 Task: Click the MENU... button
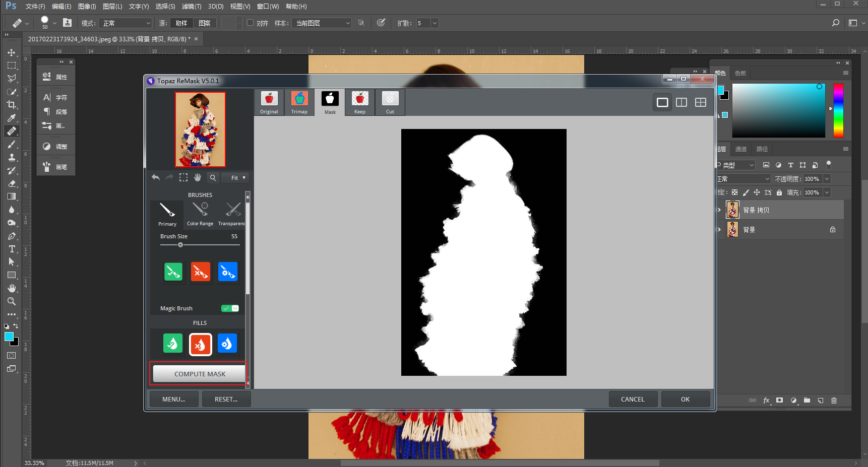(x=174, y=399)
